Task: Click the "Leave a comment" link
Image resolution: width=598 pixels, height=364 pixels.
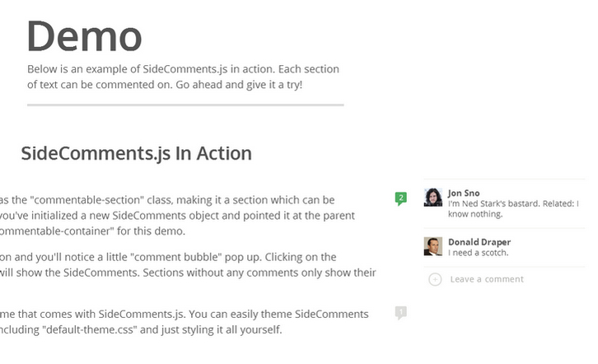Action: (x=487, y=279)
